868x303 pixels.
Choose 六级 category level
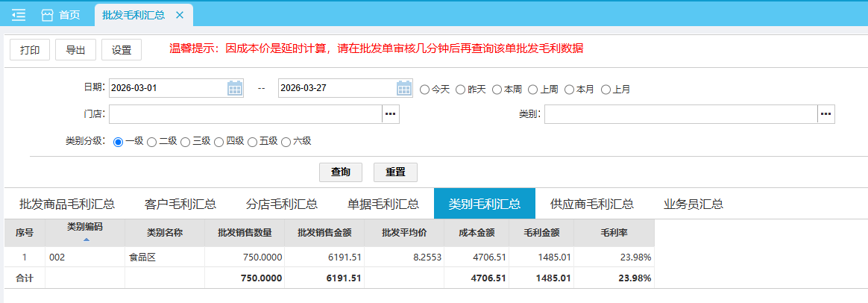pos(286,141)
